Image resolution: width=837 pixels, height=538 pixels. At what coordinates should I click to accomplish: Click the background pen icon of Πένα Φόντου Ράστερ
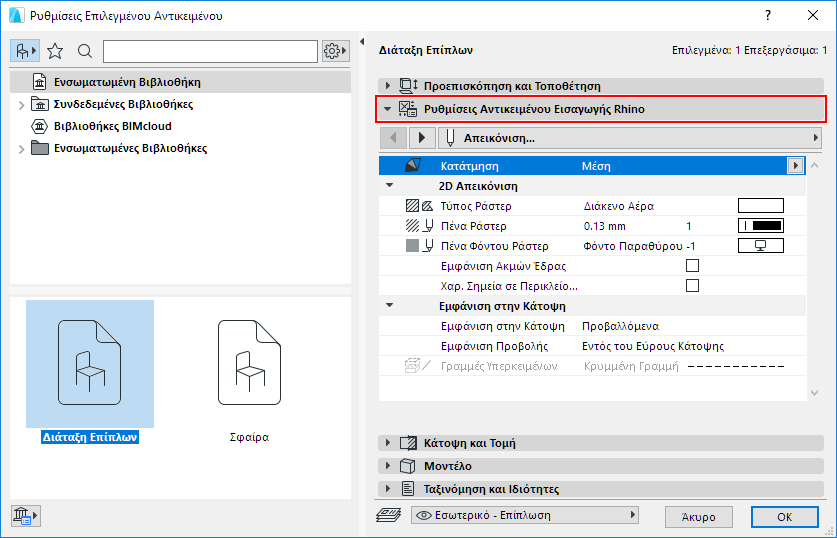pyautogui.click(x=428, y=246)
